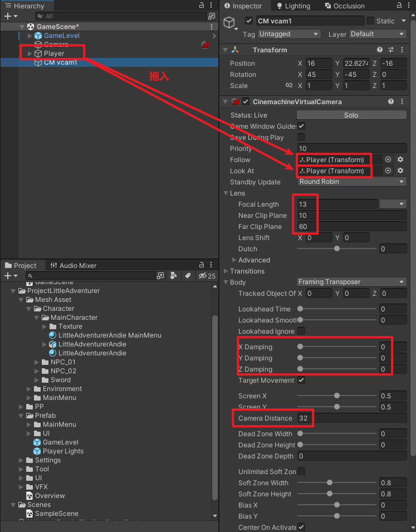Open the object picker for Follow field

[x=388, y=160]
